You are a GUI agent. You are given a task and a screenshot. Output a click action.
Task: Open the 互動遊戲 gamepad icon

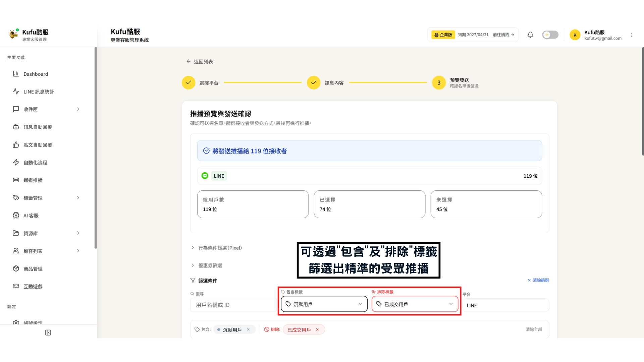pyautogui.click(x=16, y=286)
